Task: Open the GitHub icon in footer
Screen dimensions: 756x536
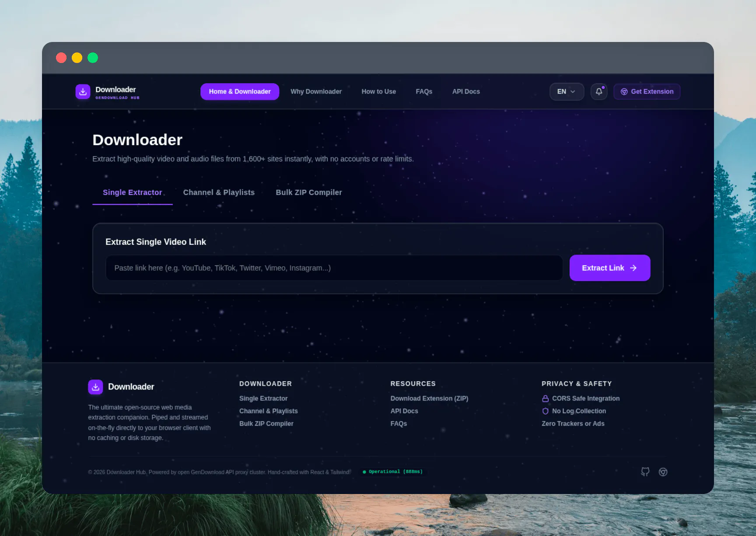Action: pyautogui.click(x=645, y=472)
